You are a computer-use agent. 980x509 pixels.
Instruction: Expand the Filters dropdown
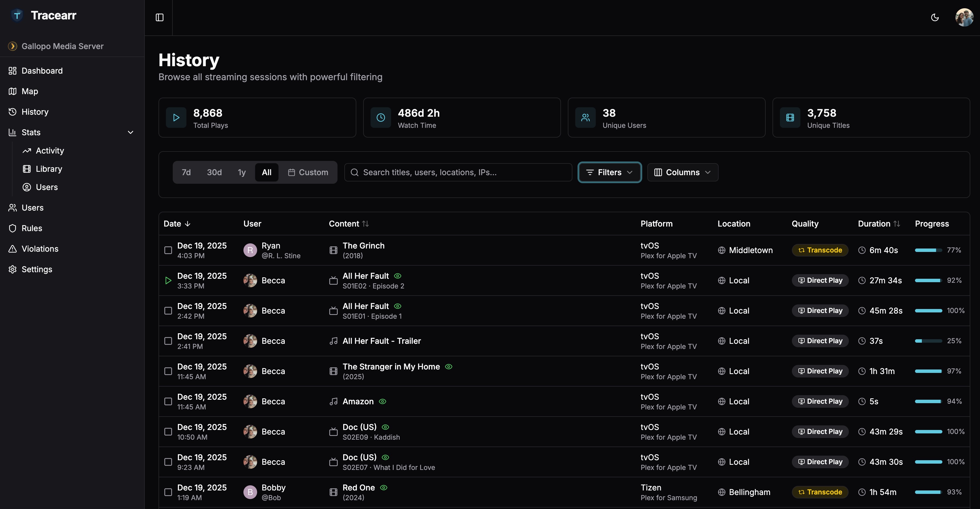pyautogui.click(x=609, y=172)
